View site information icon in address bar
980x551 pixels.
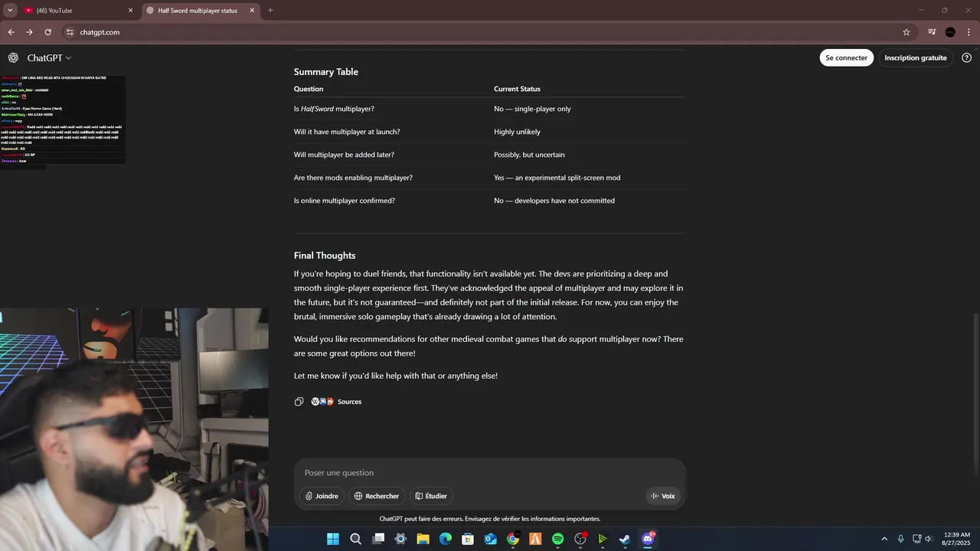tap(70, 32)
